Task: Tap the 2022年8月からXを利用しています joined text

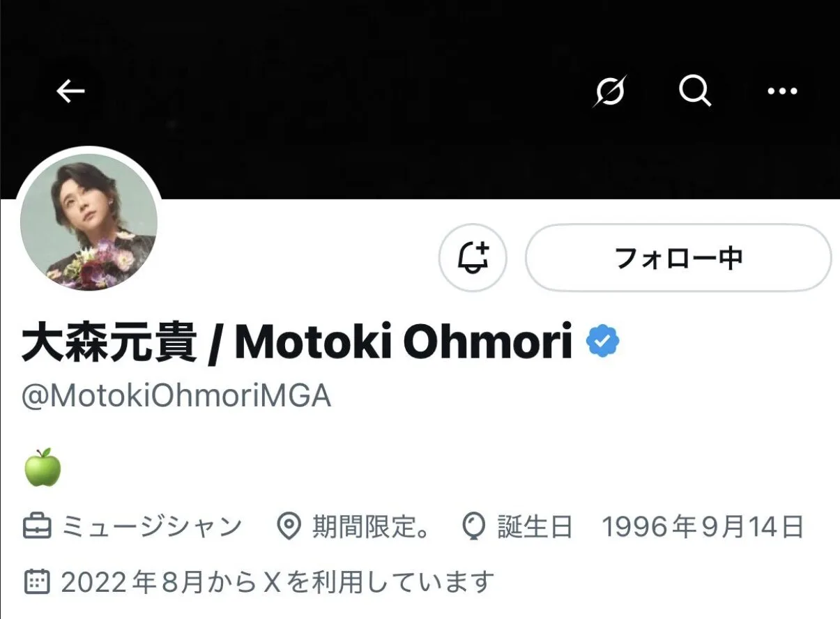Action: pos(277,581)
